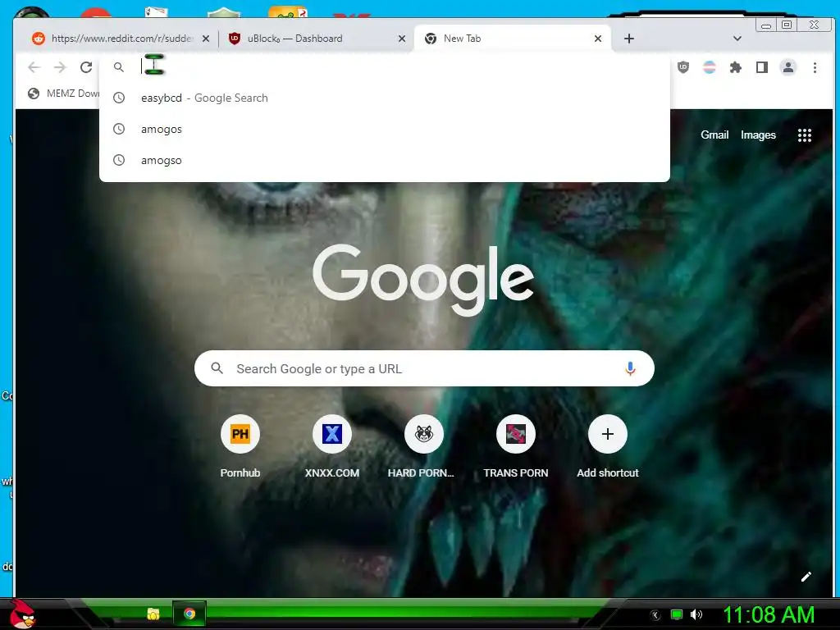Open the new tab plus button
This screenshot has width=840, height=630.
(x=629, y=39)
